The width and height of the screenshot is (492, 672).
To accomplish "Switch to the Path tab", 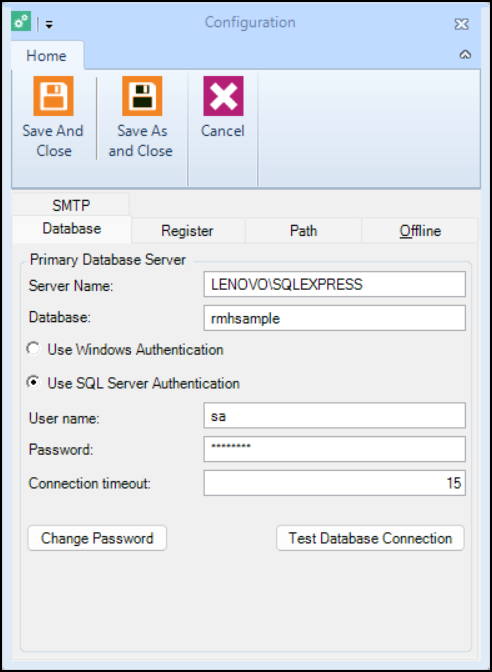I will 303,231.
